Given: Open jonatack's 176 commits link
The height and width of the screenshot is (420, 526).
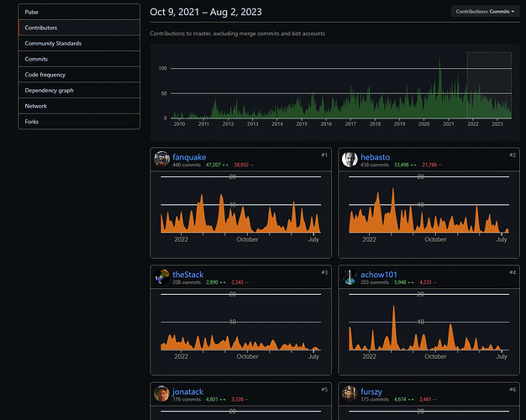Looking at the screenshot, I should (187, 399).
